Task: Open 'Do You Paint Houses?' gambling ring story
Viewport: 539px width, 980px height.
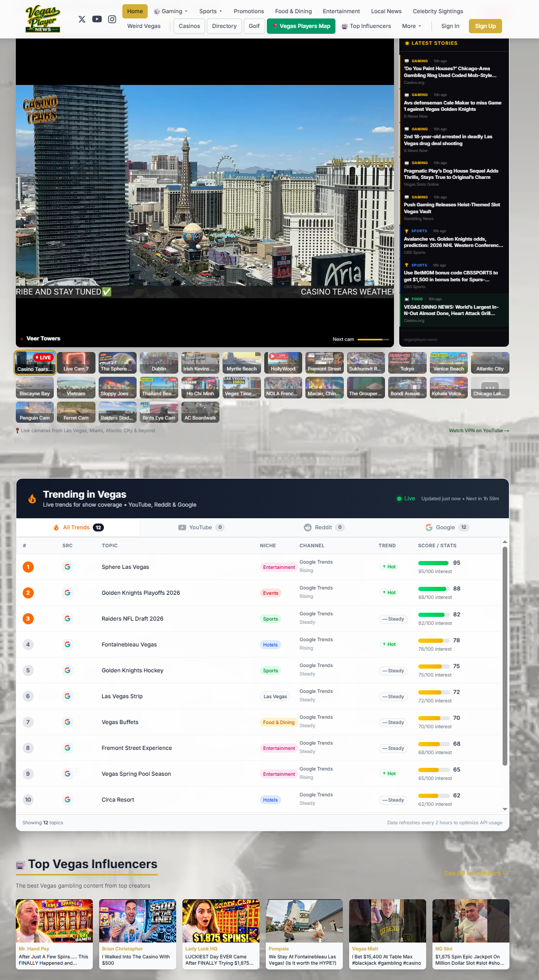Action: click(x=454, y=72)
